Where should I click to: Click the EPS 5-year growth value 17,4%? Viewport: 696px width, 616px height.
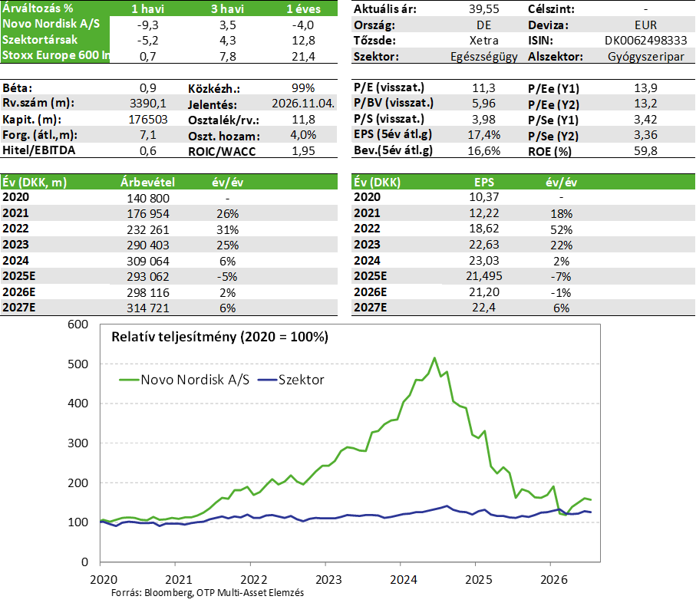pyautogui.click(x=484, y=135)
